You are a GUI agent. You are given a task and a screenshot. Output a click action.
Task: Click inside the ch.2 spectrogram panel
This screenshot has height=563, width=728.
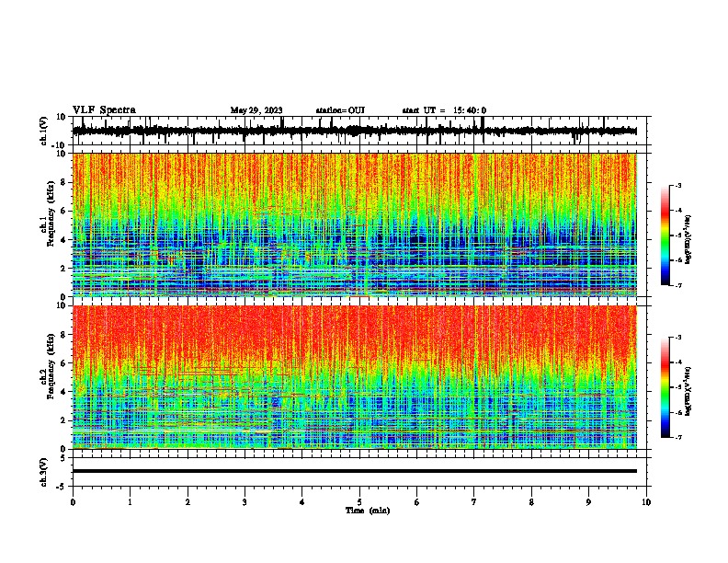[x=355, y=377]
